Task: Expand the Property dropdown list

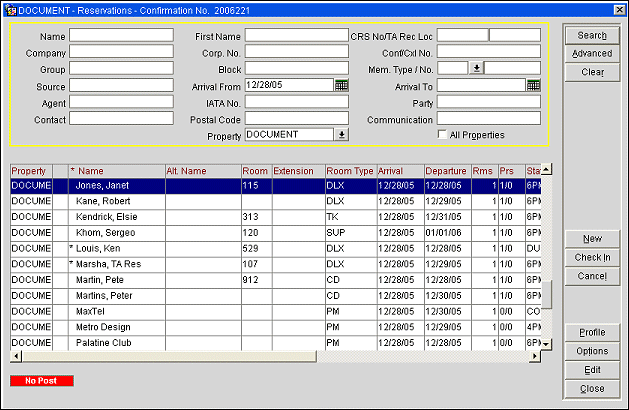Action: tap(342, 135)
